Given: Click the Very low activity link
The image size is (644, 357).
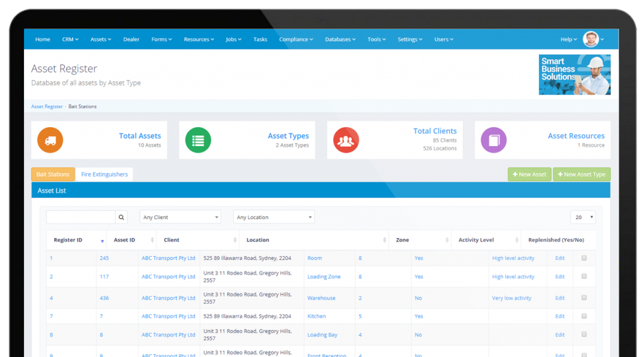Looking at the screenshot, I should (512, 298).
